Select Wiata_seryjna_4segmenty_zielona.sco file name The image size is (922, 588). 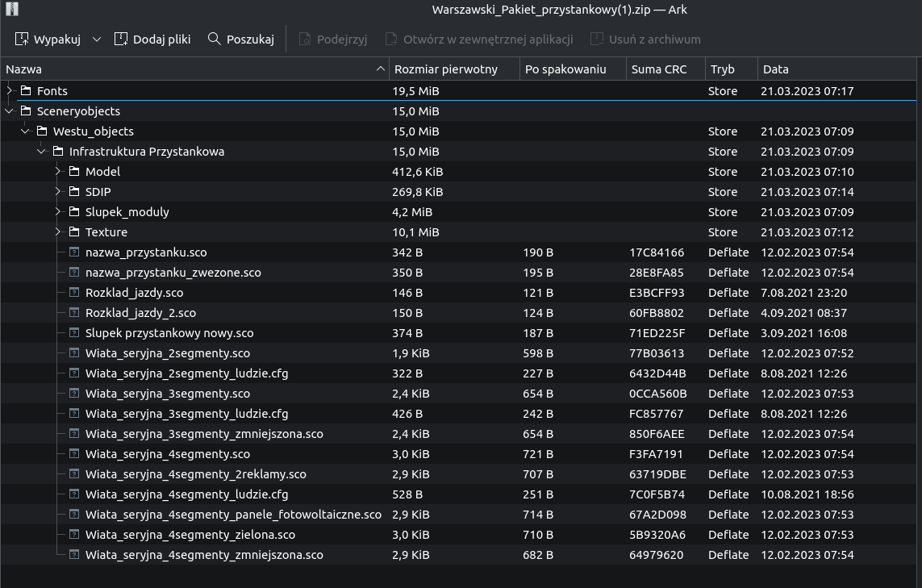190,535
